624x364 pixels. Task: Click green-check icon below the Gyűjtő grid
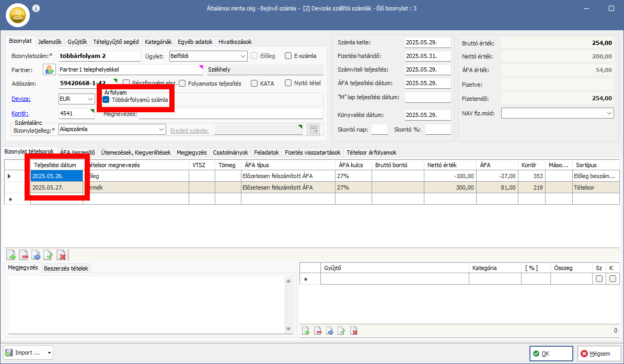[341, 331]
